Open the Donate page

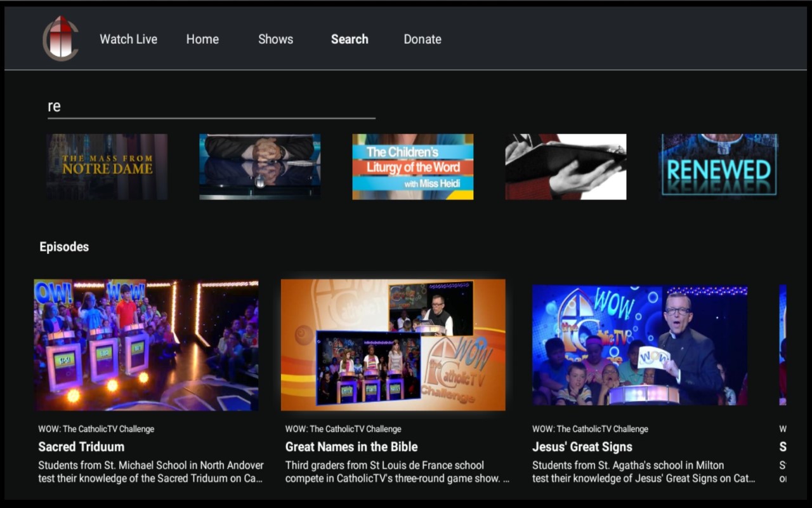pyautogui.click(x=422, y=39)
